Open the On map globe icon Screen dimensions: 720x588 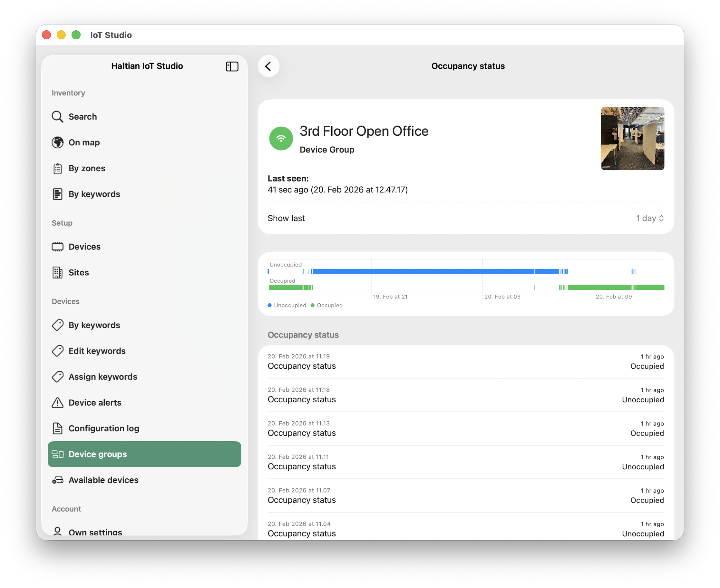58,142
